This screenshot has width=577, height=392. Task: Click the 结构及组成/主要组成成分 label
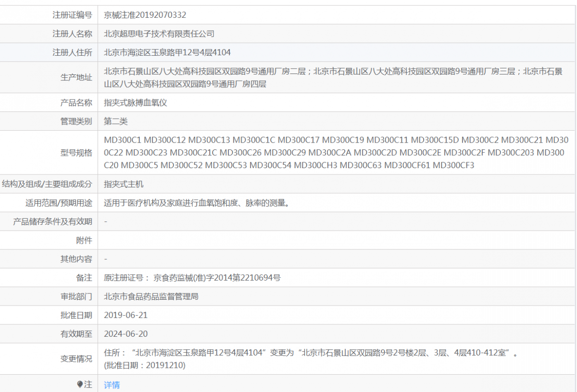[47, 184]
